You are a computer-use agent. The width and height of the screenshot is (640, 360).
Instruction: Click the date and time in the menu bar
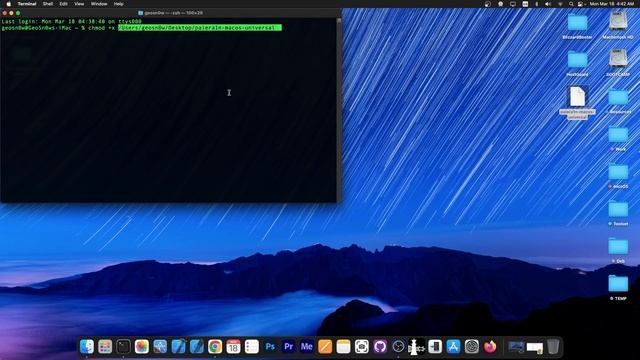point(611,4)
